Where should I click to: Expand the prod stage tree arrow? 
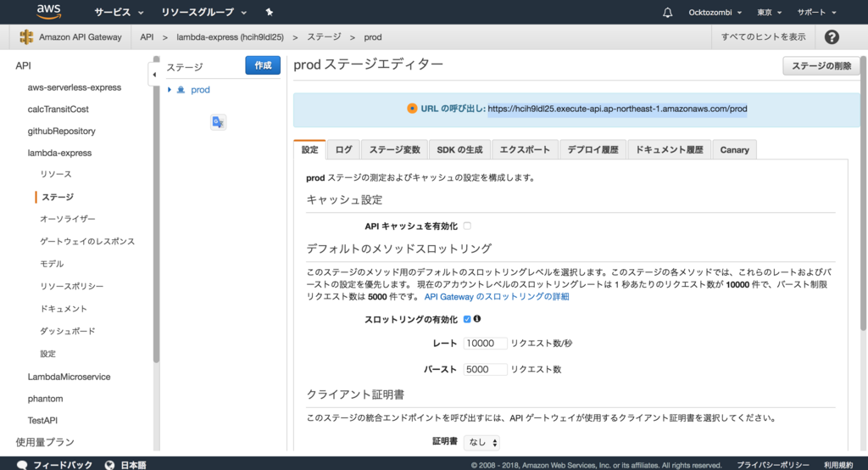point(170,90)
